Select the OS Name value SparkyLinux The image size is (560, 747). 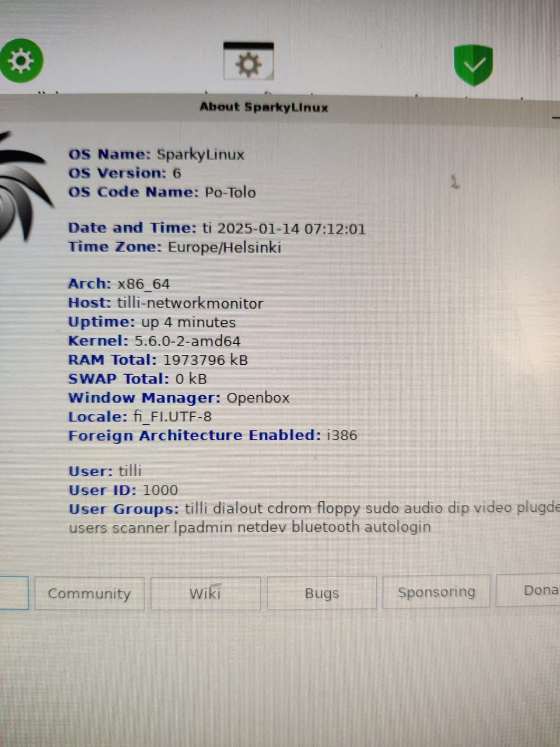[x=200, y=155]
